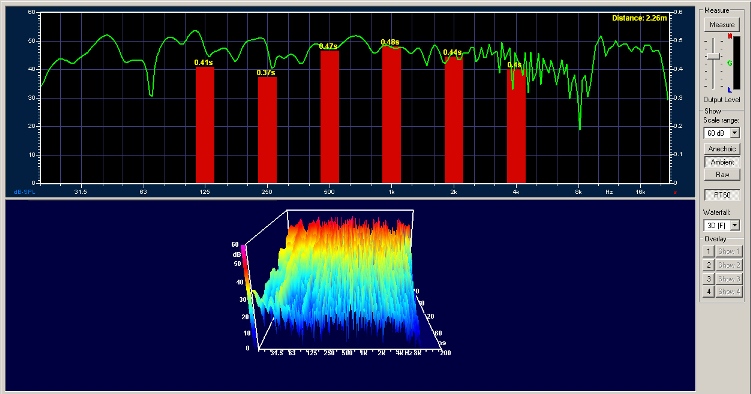Store measurement in overlay slot 1
The width and height of the screenshot is (751, 394).
708,251
